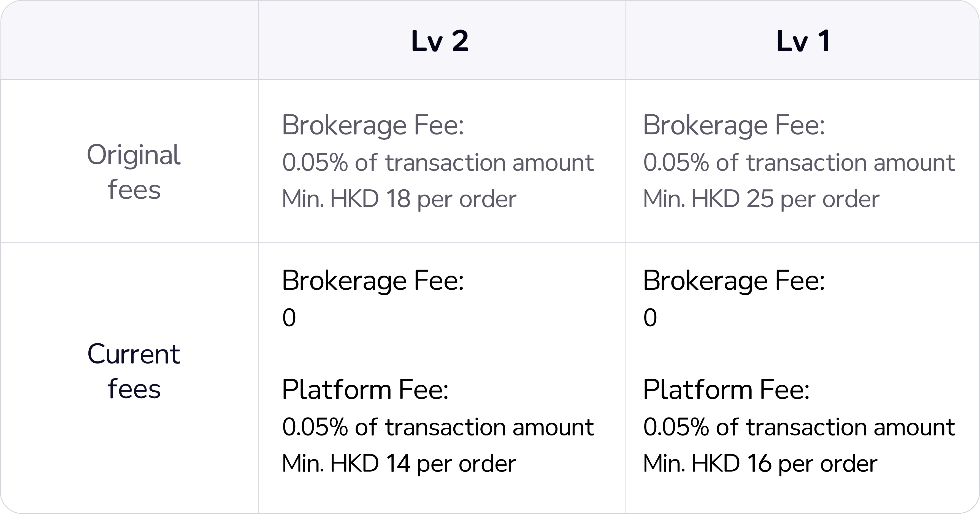The image size is (980, 514).
Task: Select the Min. HKD 25 per order text
Action: [761, 199]
